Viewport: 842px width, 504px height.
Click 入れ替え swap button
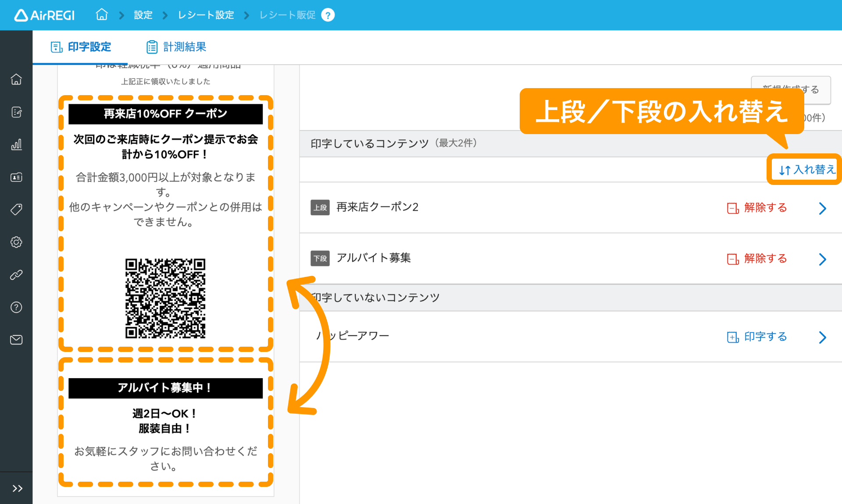point(807,170)
